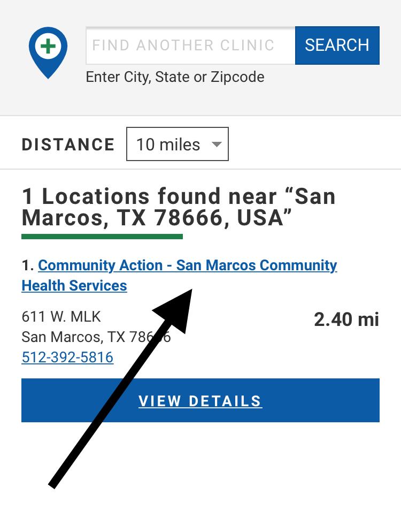Click the DISTANCE label
Image resolution: width=401 pixels, height=532 pixels.
point(68,145)
